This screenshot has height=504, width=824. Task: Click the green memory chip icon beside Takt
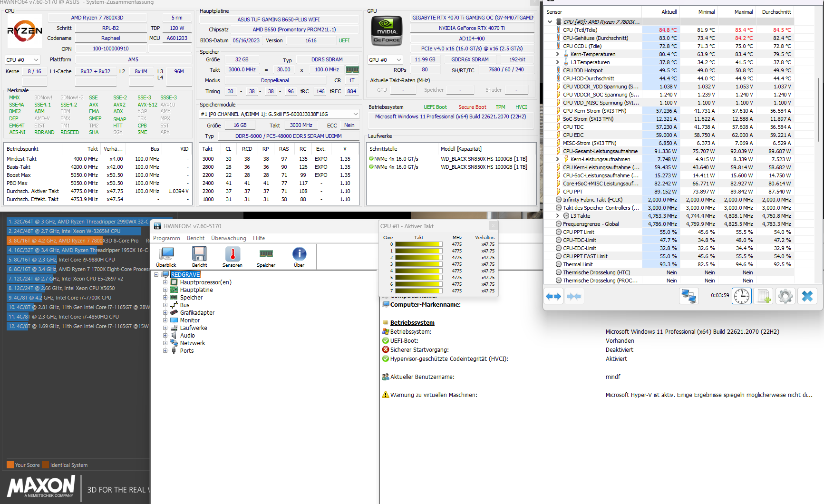352,69
